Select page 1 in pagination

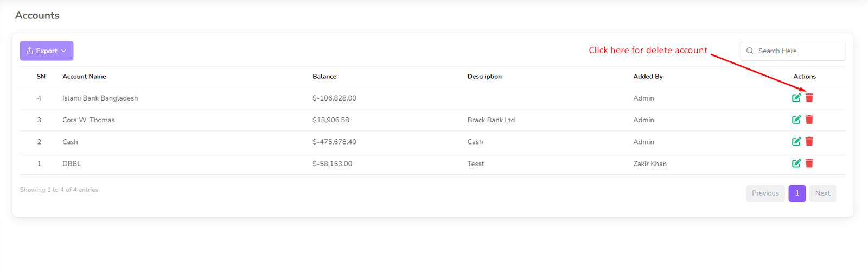(x=797, y=193)
